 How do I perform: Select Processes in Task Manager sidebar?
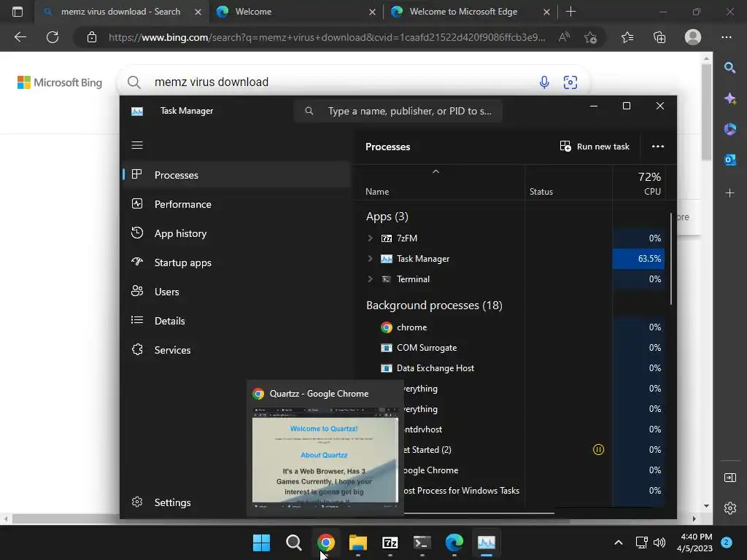(x=237, y=175)
